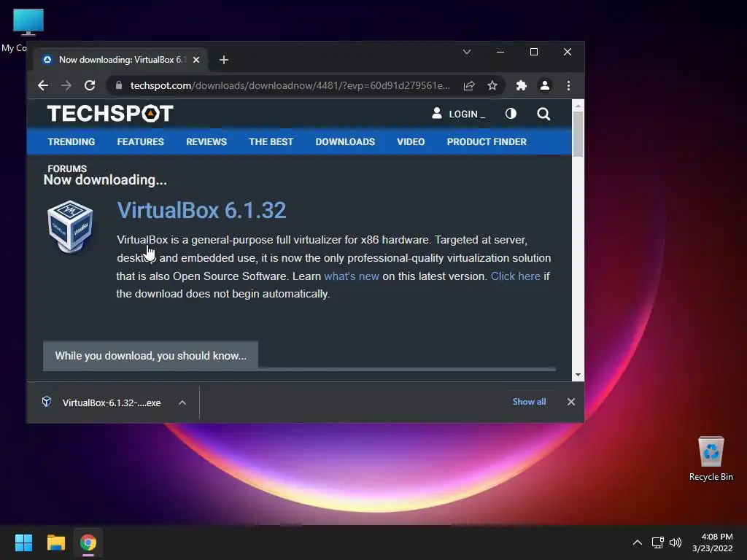Click the page scroll-down arrow
747x560 pixels.
click(x=578, y=375)
